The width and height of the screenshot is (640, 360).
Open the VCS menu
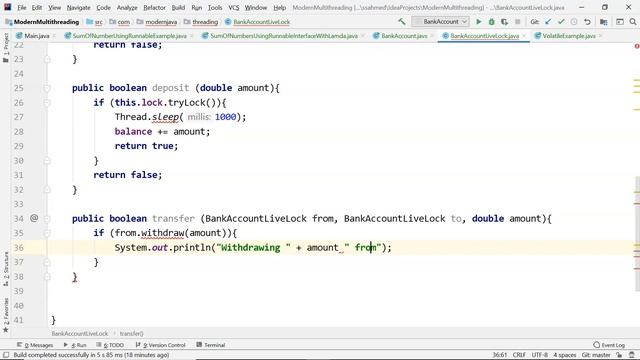coord(234,7)
